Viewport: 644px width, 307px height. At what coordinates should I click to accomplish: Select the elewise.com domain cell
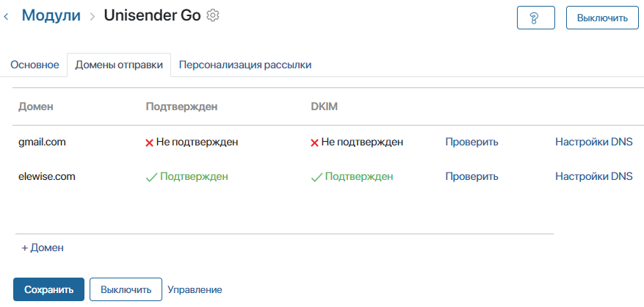coord(47,177)
